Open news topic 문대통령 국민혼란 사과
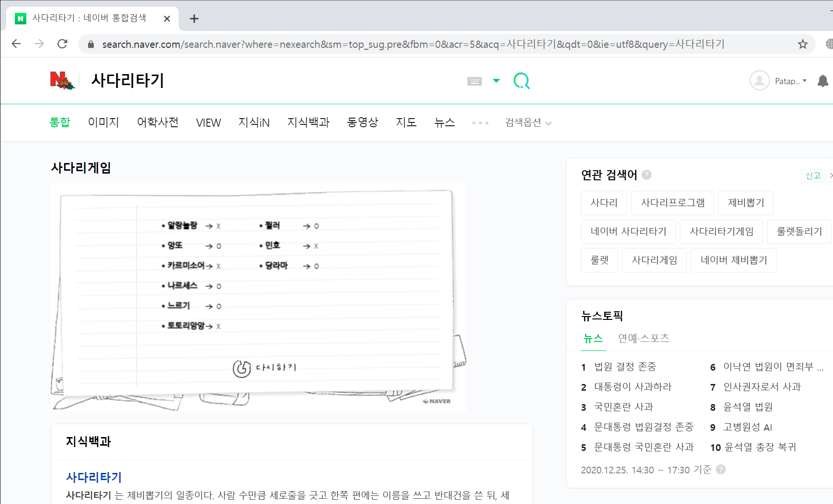The width and height of the screenshot is (833, 504). [644, 447]
